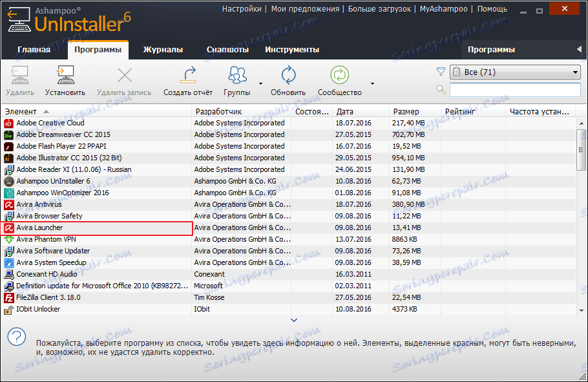This screenshot has width=588, height=382.
Task: Collapse the Программы side panel arrow
Action: pyautogui.click(x=580, y=50)
